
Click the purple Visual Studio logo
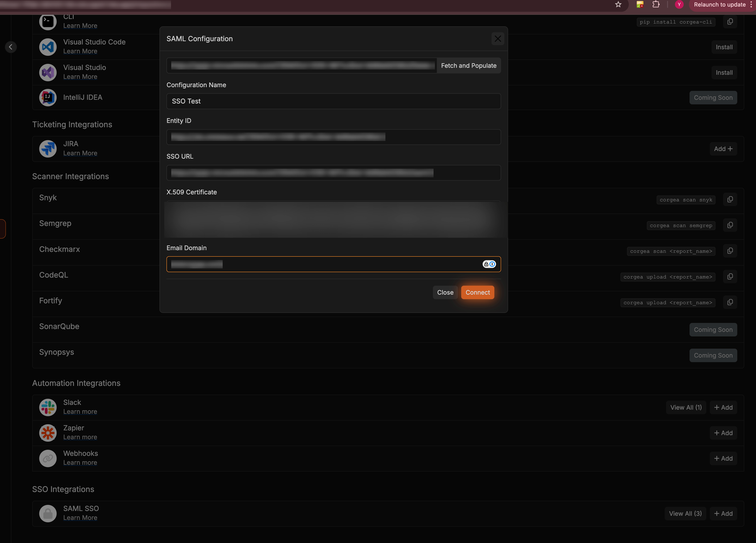[x=48, y=72]
